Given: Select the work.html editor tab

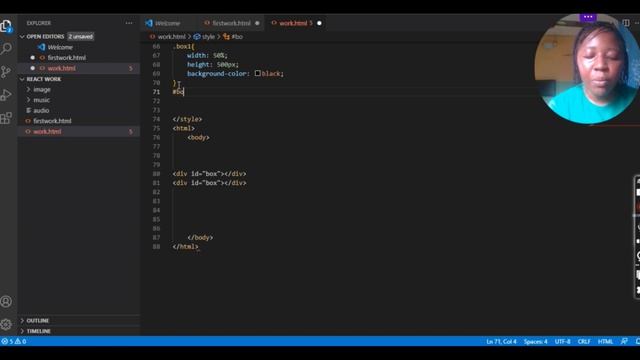Looking at the screenshot, I should (293, 23).
